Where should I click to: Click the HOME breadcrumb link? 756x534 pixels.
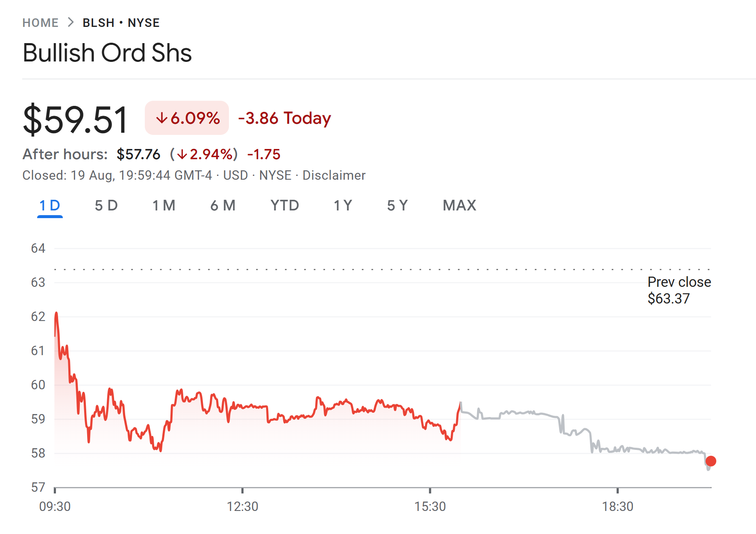point(40,23)
